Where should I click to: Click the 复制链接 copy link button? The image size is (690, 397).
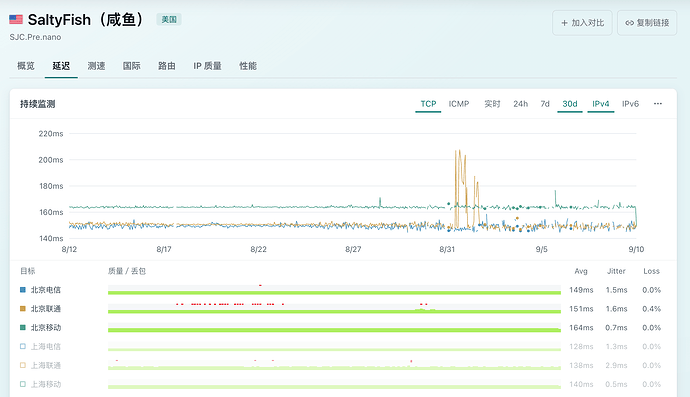(647, 23)
